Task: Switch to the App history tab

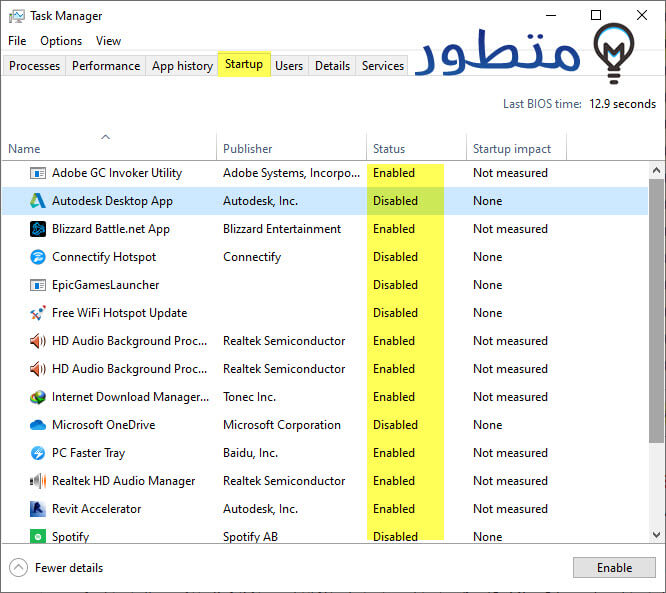Action: [x=182, y=66]
